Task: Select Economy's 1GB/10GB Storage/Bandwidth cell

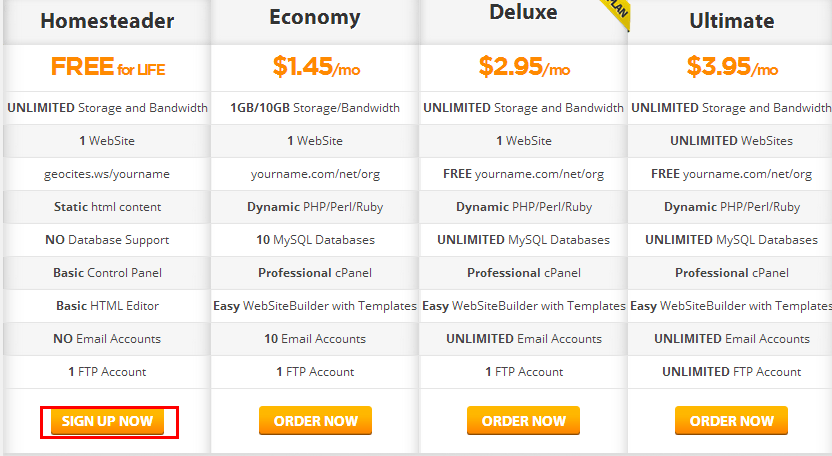Action: [x=315, y=108]
